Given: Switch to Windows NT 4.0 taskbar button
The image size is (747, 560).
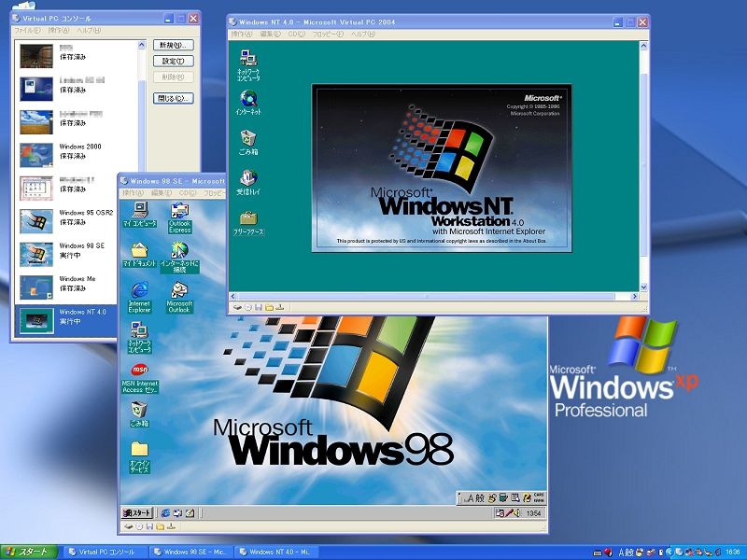Looking at the screenshot, I should pos(276,552).
